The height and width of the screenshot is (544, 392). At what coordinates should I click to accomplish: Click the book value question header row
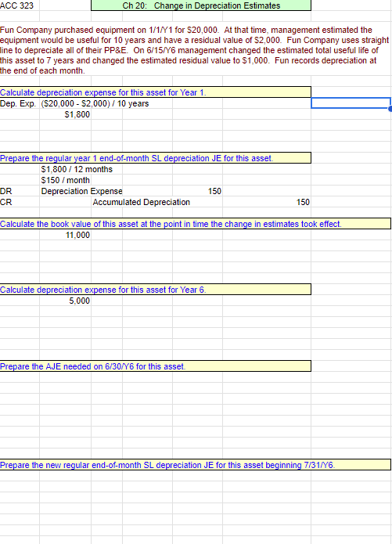click(x=196, y=224)
